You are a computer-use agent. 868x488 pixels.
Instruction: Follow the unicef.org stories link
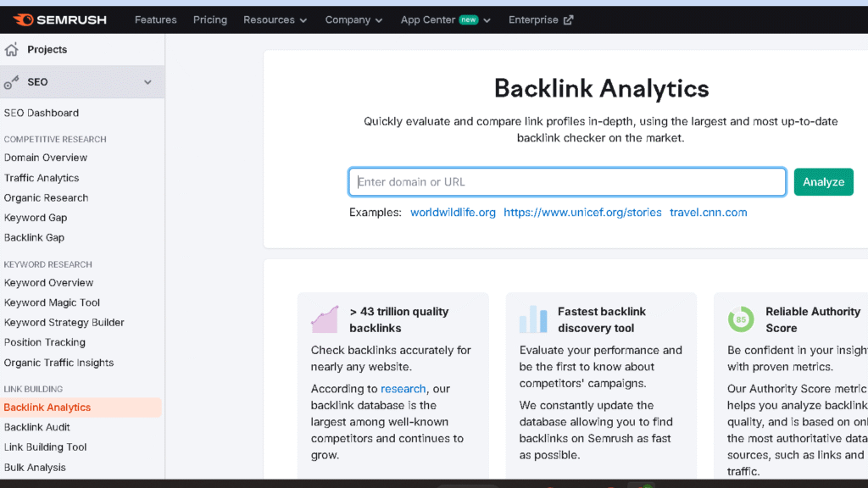(x=582, y=212)
